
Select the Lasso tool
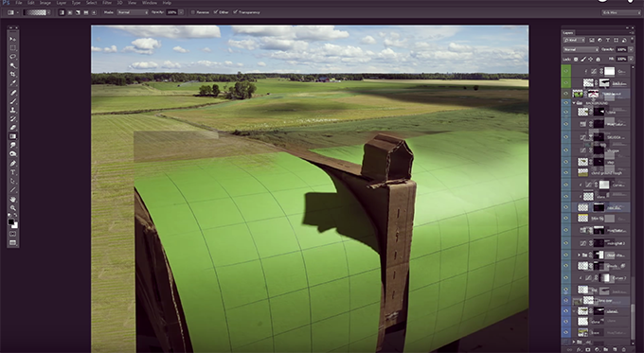pyautogui.click(x=12, y=57)
